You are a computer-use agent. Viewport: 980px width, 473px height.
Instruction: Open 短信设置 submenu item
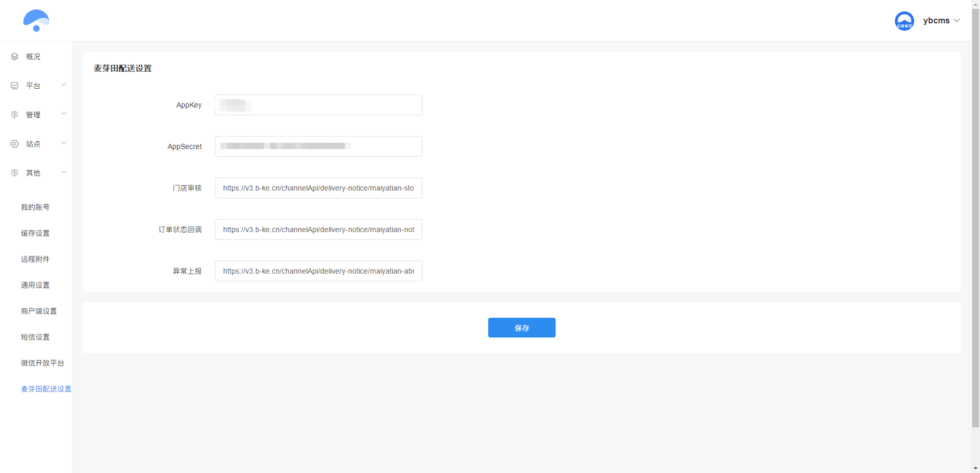click(35, 337)
